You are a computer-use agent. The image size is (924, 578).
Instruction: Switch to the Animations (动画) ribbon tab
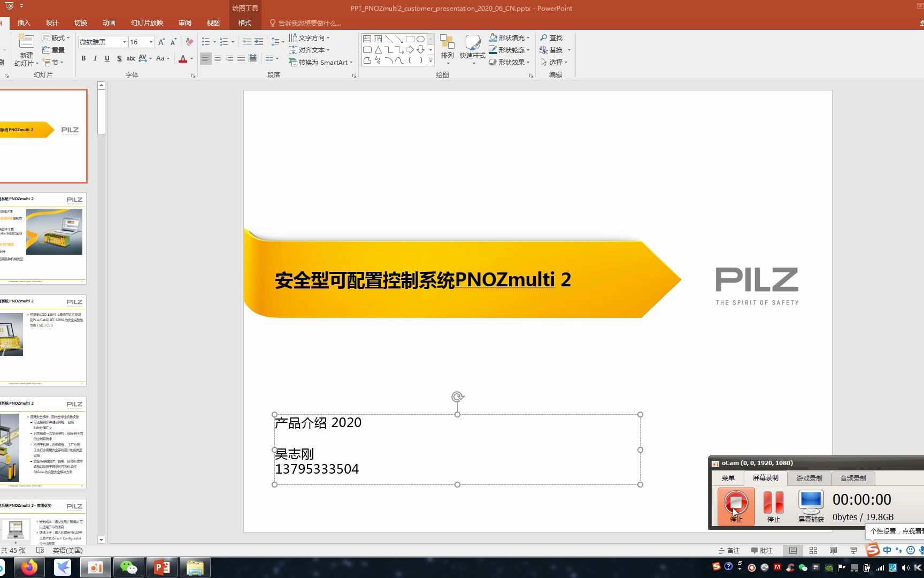pyautogui.click(x=109, y=23)
